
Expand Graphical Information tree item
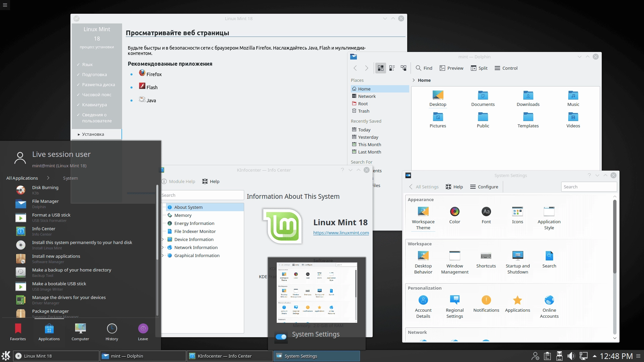coord(163,255)
